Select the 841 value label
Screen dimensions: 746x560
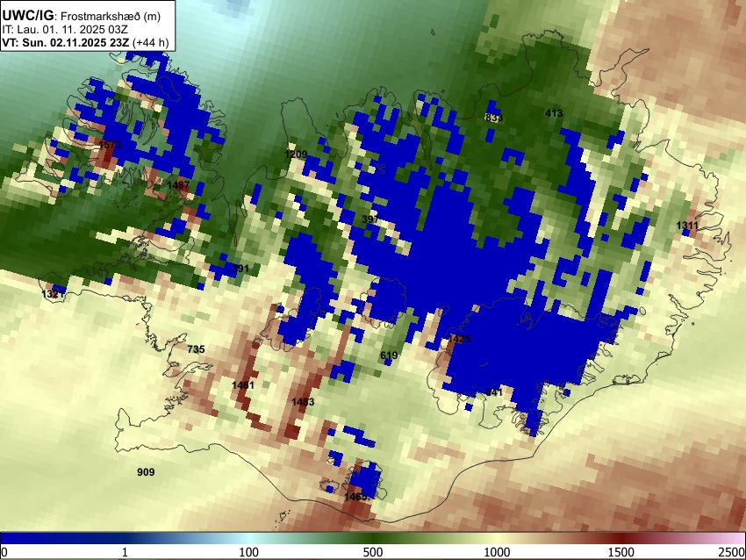(x=494, y=392)
